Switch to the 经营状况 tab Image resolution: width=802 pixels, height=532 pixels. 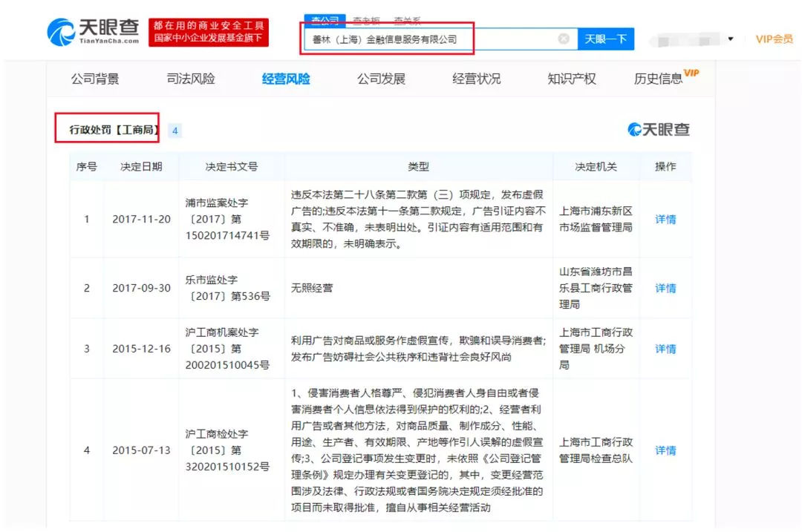point(476,79)
